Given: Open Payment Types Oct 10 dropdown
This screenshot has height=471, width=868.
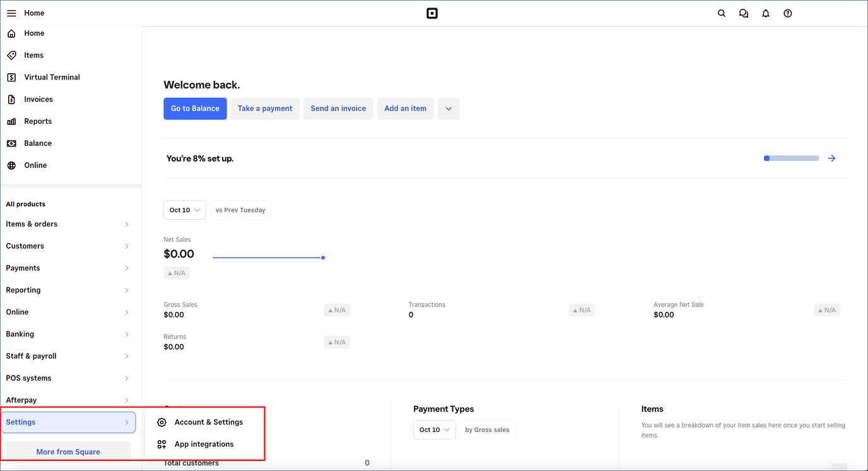Looking at the screenshot, I should pyautogui.click(x=434, y=430).
